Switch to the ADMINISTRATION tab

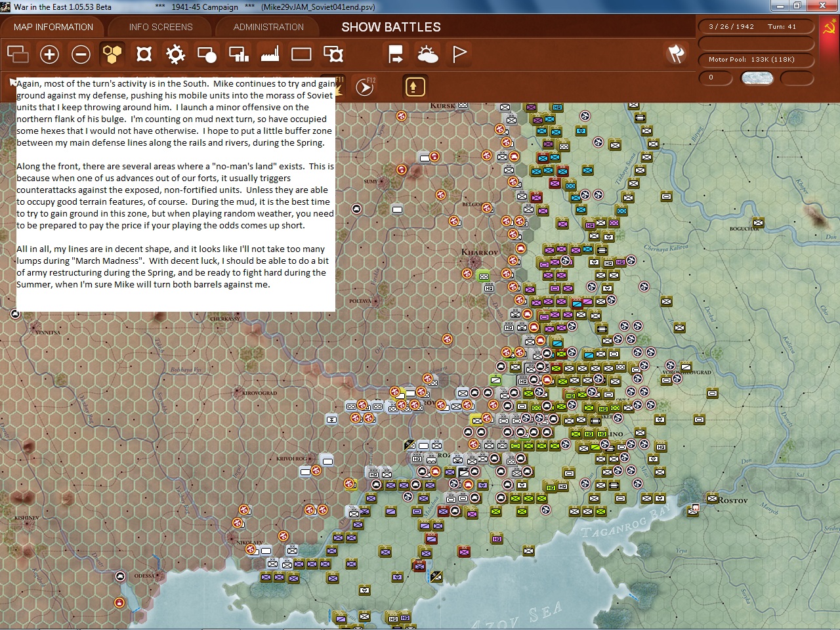pos(268,27)
